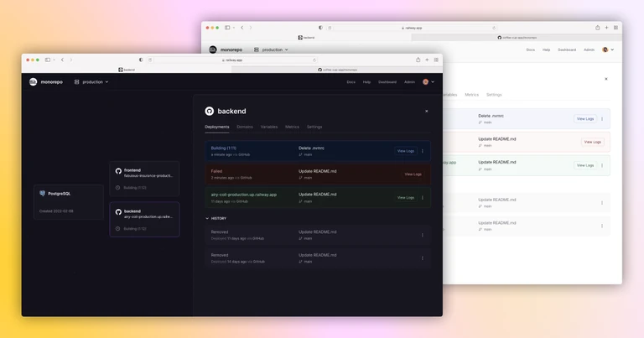Click the clock icon on the backend card
This screenshot has width=644, height=338.
tap(118, 229)
